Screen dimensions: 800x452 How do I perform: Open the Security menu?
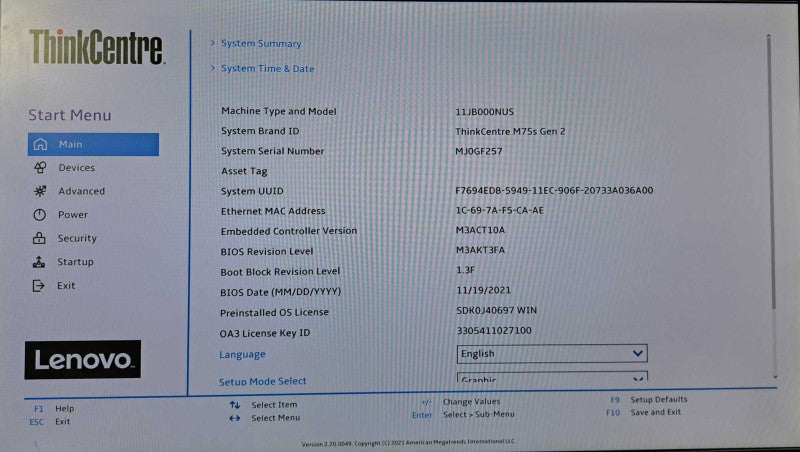(x=77, y=238)
